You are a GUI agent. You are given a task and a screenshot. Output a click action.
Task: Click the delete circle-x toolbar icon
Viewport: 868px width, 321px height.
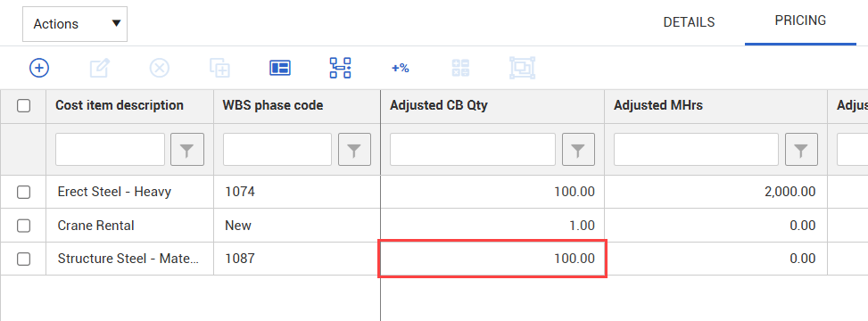pyautogui.click(x=160, y=68)
